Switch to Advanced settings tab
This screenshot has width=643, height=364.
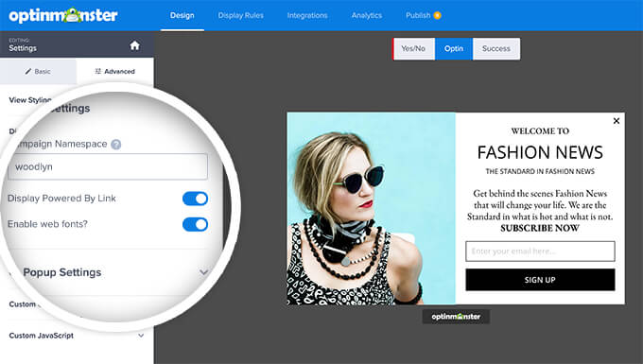[x=114, y=71]
